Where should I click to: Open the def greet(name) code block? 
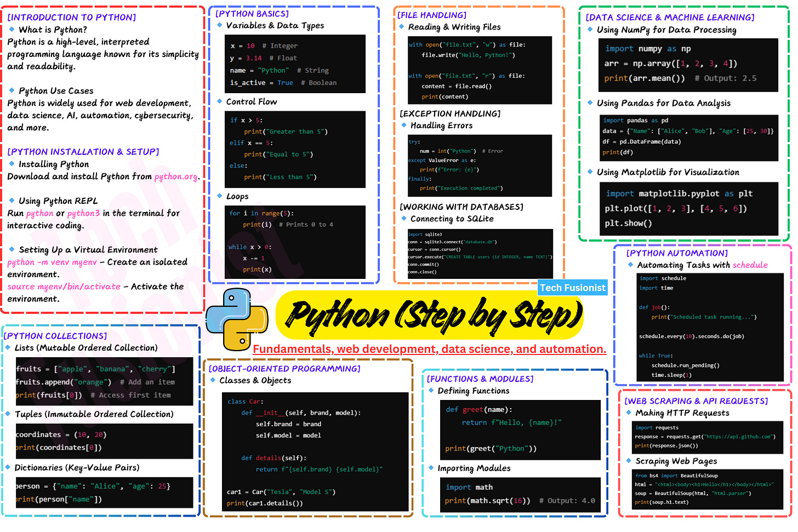[x=521, y=429]
